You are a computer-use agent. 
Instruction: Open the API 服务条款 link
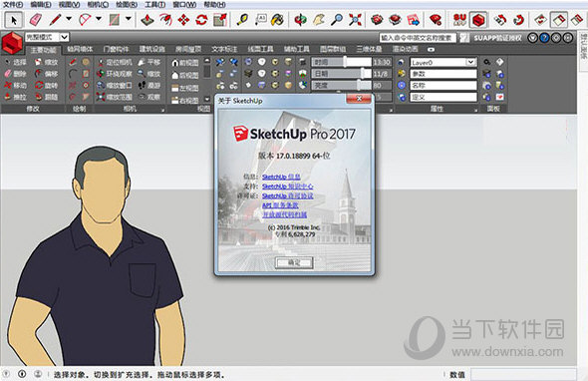(x=280, y=205)
